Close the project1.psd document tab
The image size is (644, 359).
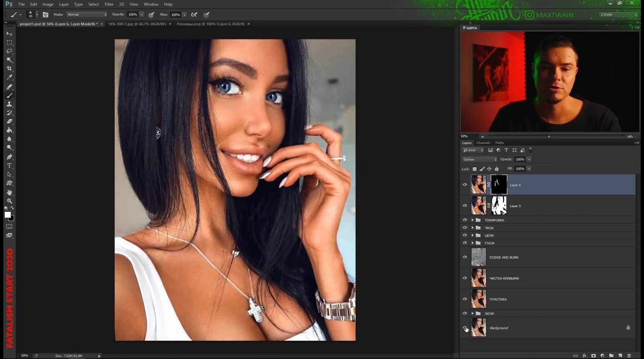click(102, 24)
